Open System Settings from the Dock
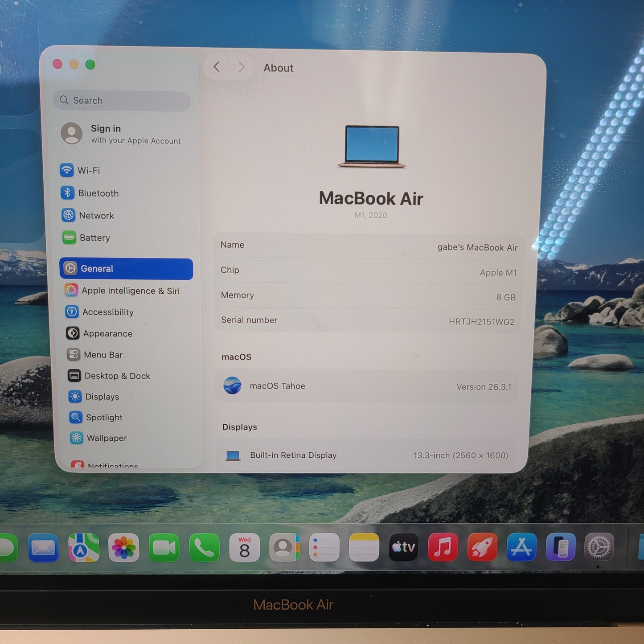The image size is (644, 644). point(599,546)
